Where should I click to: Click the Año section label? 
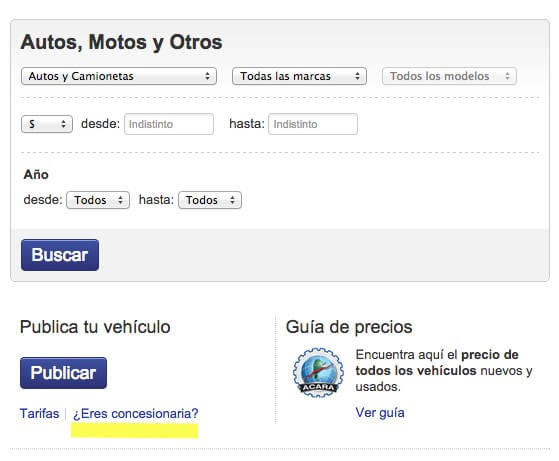36,174
